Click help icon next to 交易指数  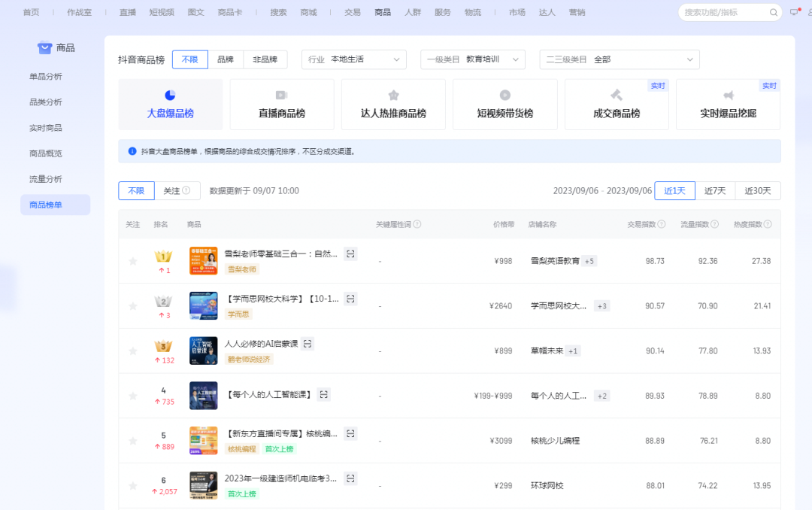point(662,224)
